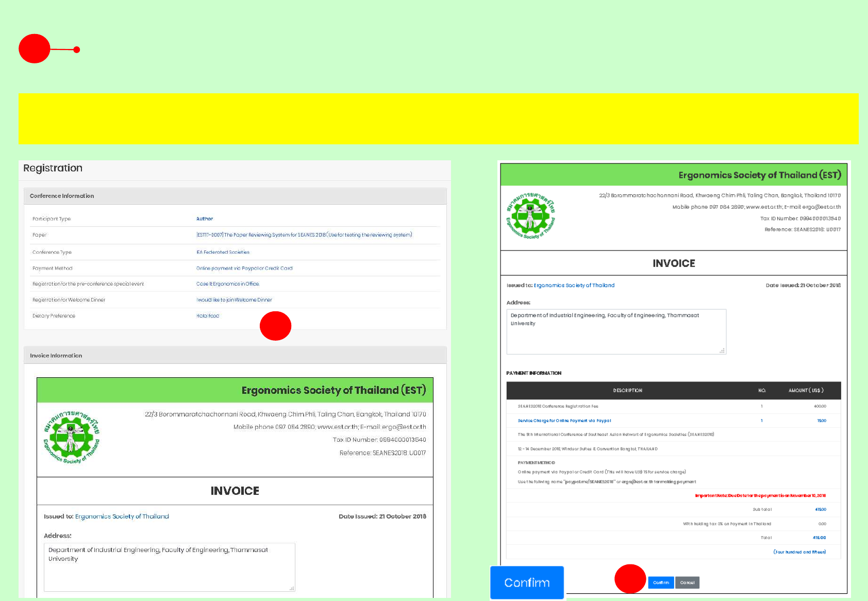Click the 'INVOICE' heading under Invoice Information
868x601 pixels.
(235, 491)
